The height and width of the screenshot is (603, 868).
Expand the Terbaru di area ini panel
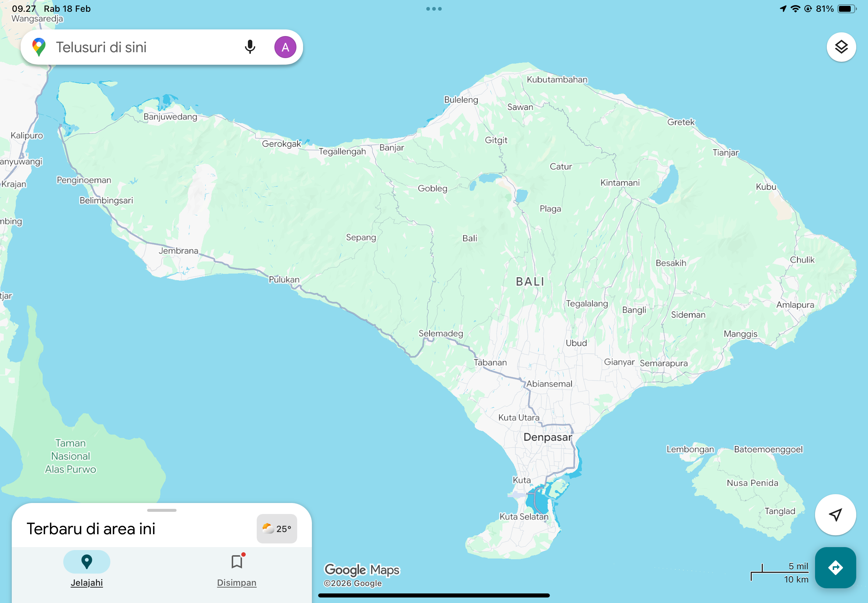[91, 529]
